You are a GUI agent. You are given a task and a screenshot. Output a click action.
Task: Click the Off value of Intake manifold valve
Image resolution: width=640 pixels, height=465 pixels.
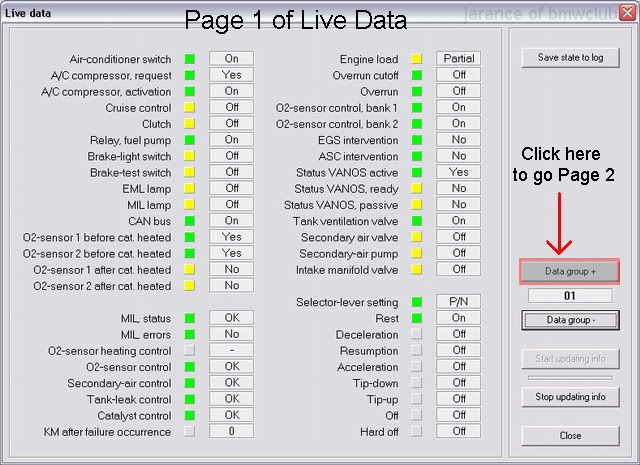pos(458,269)
